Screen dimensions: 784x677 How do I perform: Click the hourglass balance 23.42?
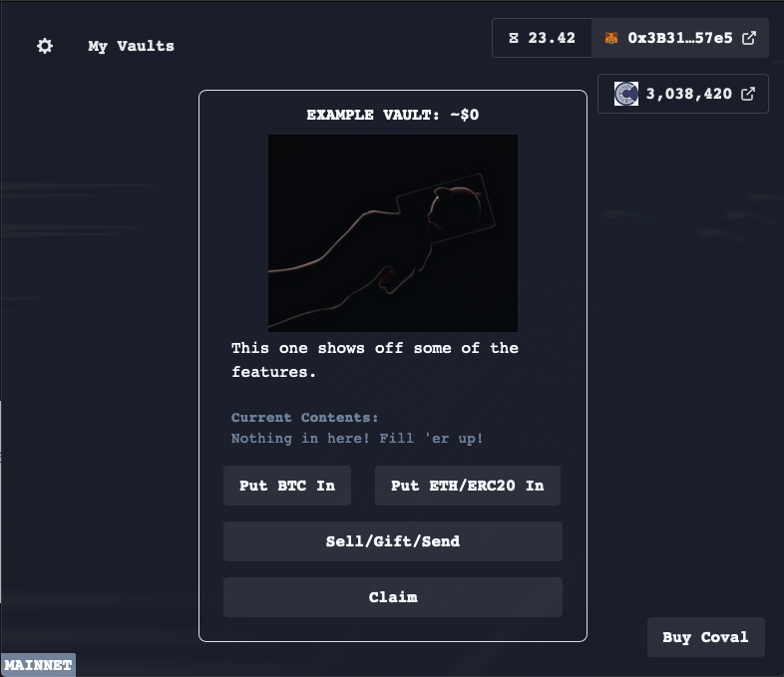coord(542,38)
